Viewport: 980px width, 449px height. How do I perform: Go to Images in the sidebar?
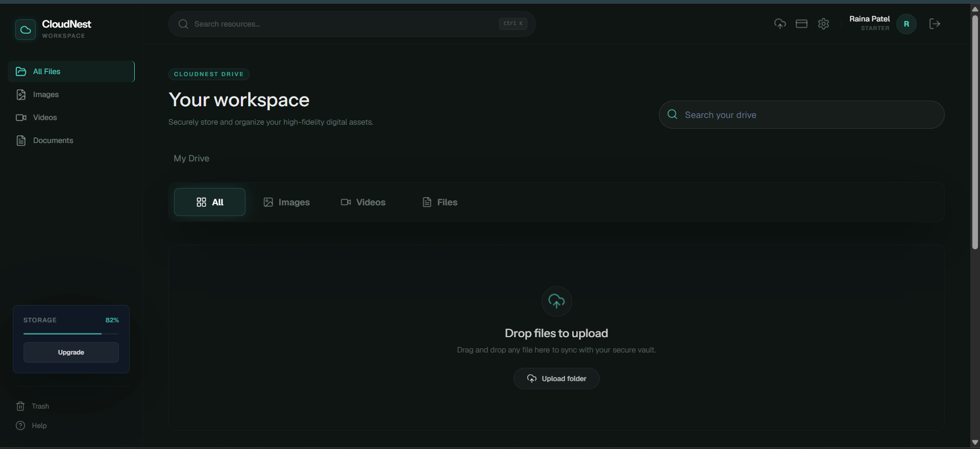pos(71,94)
